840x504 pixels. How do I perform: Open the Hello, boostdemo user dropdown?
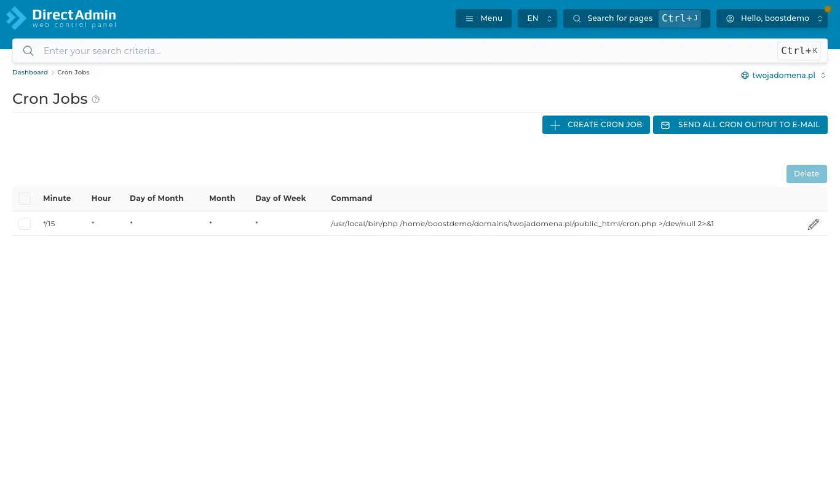pos(772,18)
